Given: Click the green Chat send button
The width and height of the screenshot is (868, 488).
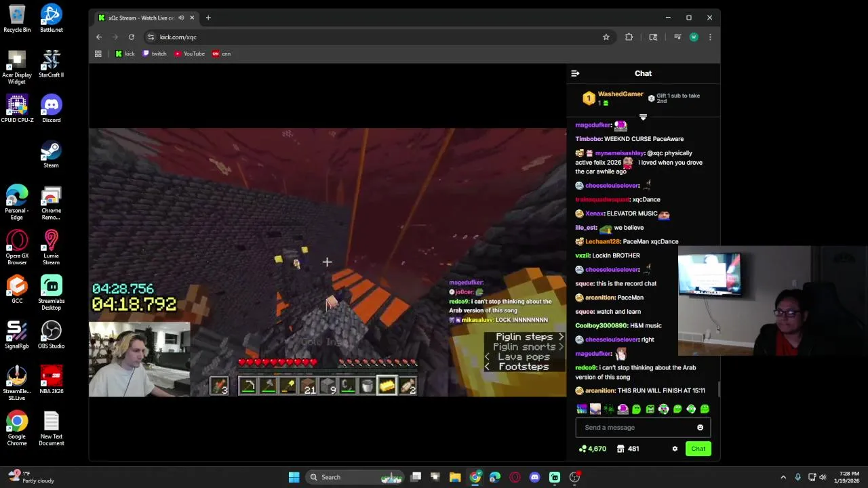Looking at the screenshot, I should tap(698, 449).
